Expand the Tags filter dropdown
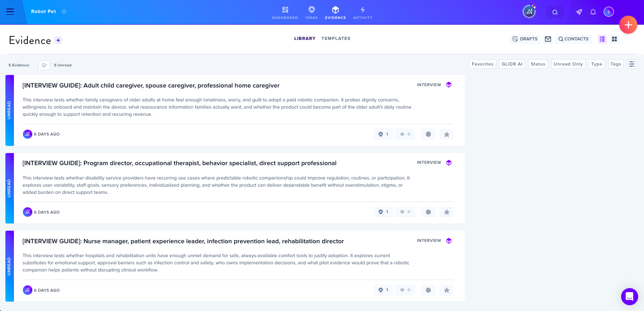Image resolution: width=644 pixels, height=311 pixels. pos(616,64)
